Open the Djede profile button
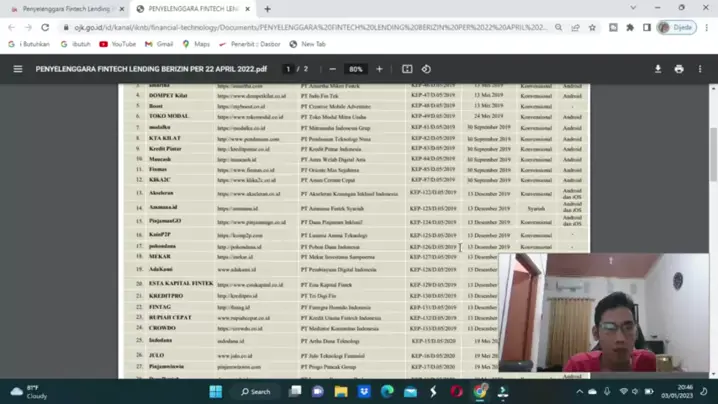The image size is (718, 404). 676,27
